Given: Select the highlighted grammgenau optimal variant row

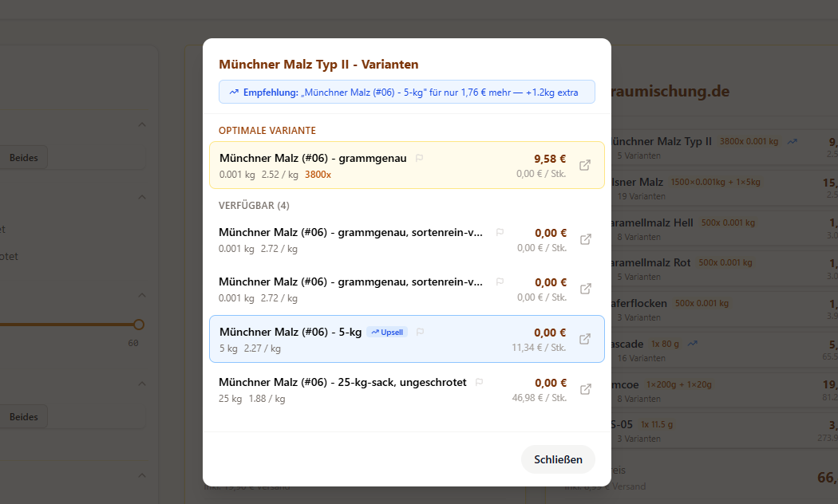Looking at the screenshot, I should pyautogui.click(x=319, y=165).
